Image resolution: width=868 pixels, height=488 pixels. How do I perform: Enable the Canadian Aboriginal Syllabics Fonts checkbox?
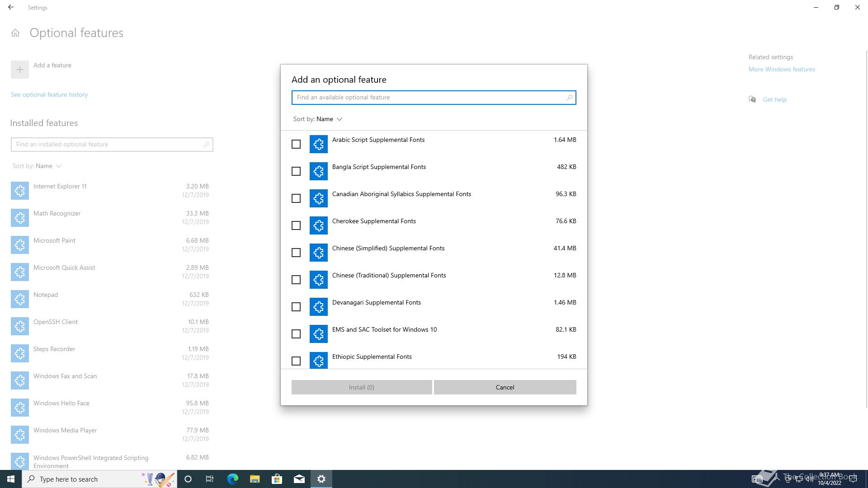coord(296,198)
